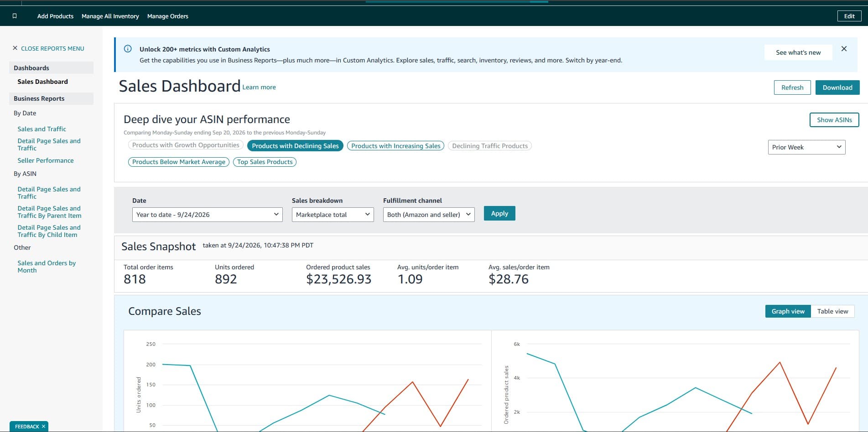Open the Learn more link

point(259,87)
